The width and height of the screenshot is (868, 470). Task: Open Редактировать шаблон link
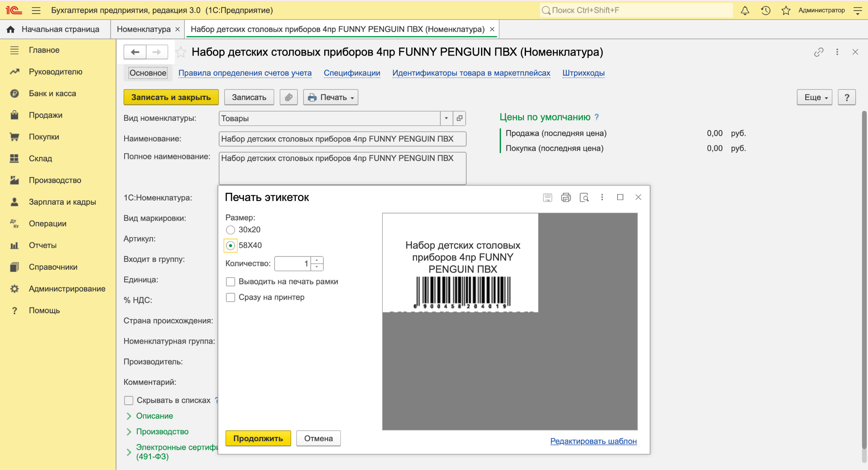(593, 441)
